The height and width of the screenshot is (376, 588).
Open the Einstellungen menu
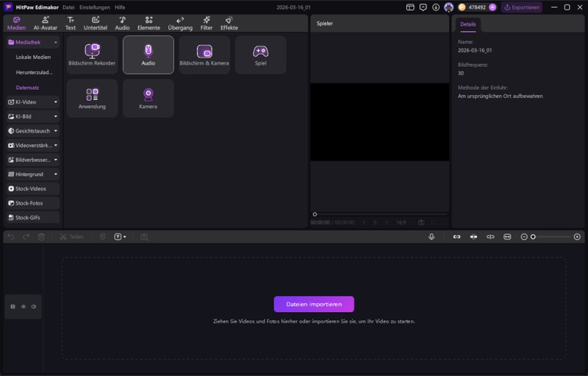point(94,7)
